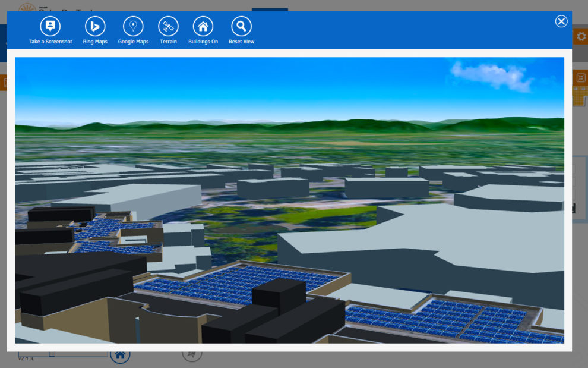Click the 'Google Maps' text label
The width and height of the screenshot is (588, 368).
pyautogui.click(x=133, y=42)
